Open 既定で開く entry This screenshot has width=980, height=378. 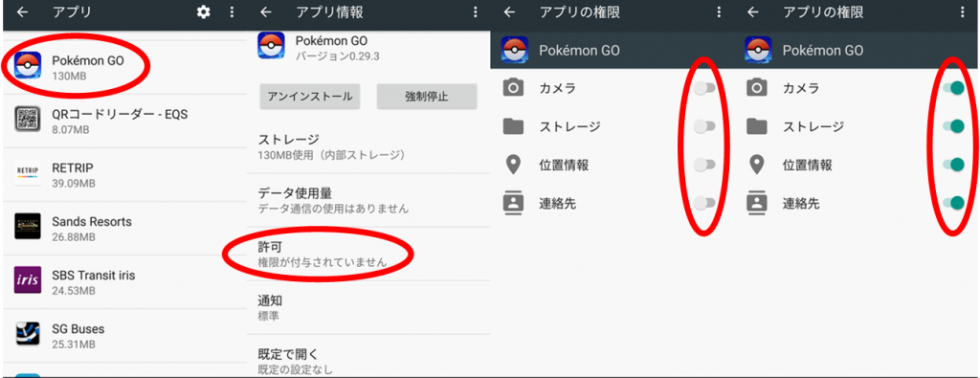[368, 356]
